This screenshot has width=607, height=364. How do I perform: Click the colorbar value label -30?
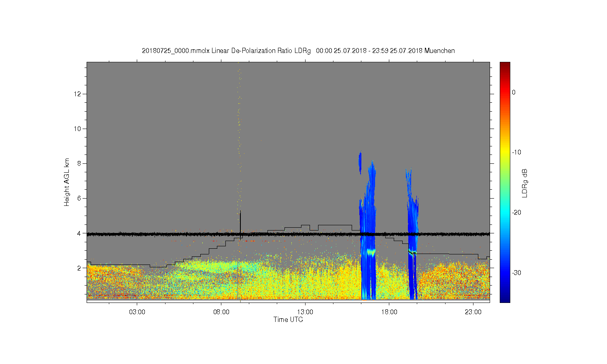pos(516,273)
